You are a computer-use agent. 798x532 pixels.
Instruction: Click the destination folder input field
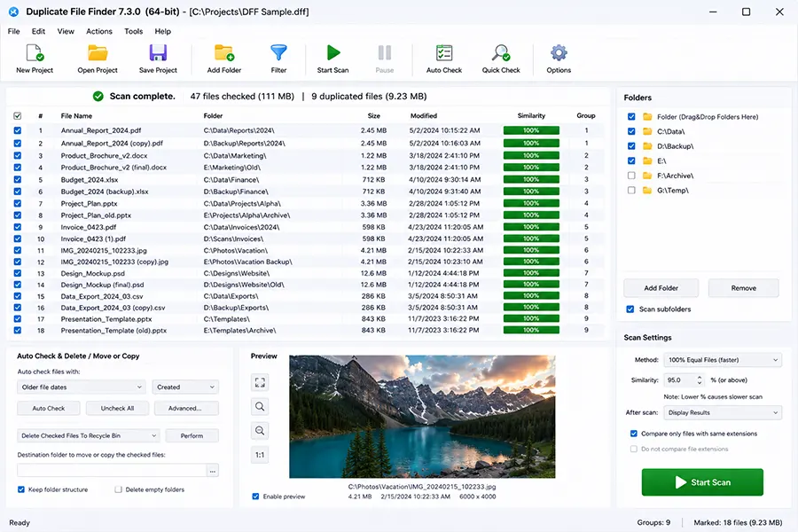pyautogui.click(x=112, y=471)
